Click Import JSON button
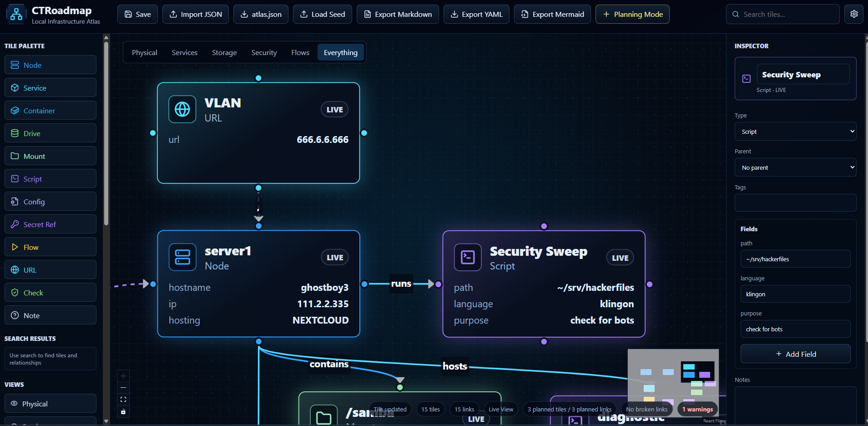 (196, 14)
